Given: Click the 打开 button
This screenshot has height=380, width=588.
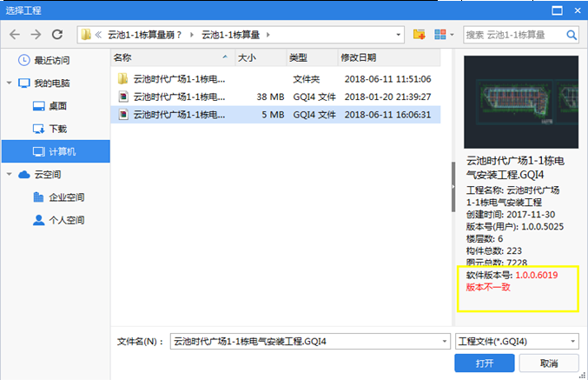Looking at the screenshot, I should click(x=485, y=363).
